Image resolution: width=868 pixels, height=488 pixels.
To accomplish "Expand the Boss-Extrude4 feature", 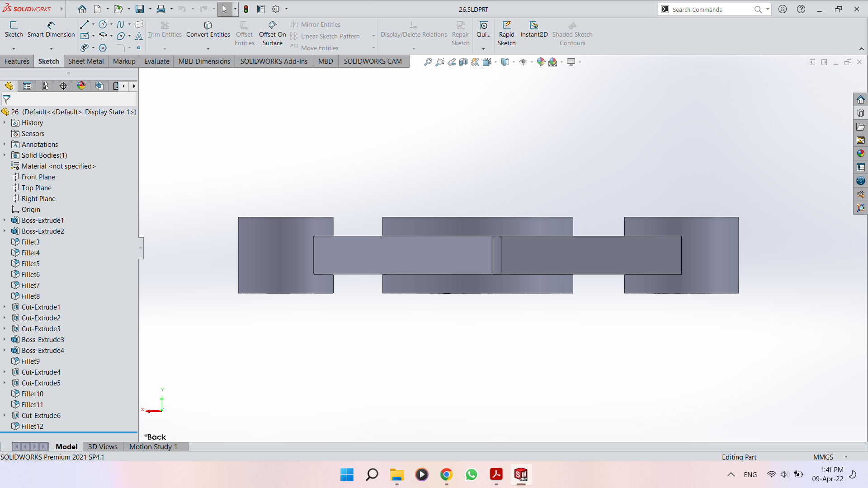I will [x=5, y=350].
